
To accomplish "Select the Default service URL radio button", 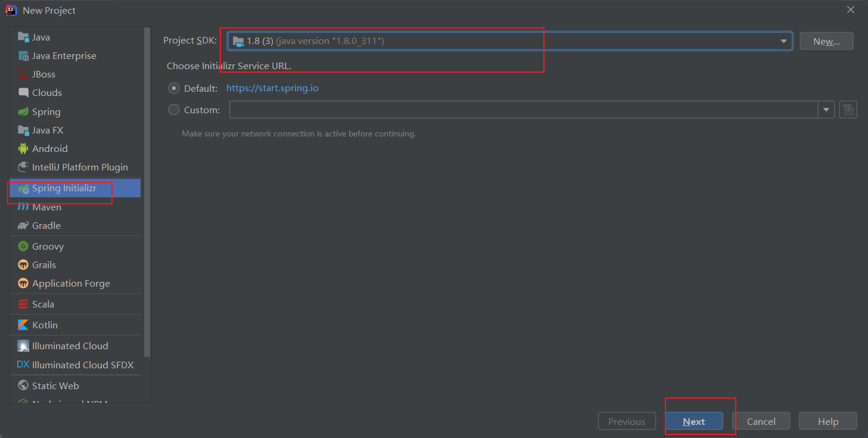I will click(x=174, y=88).
